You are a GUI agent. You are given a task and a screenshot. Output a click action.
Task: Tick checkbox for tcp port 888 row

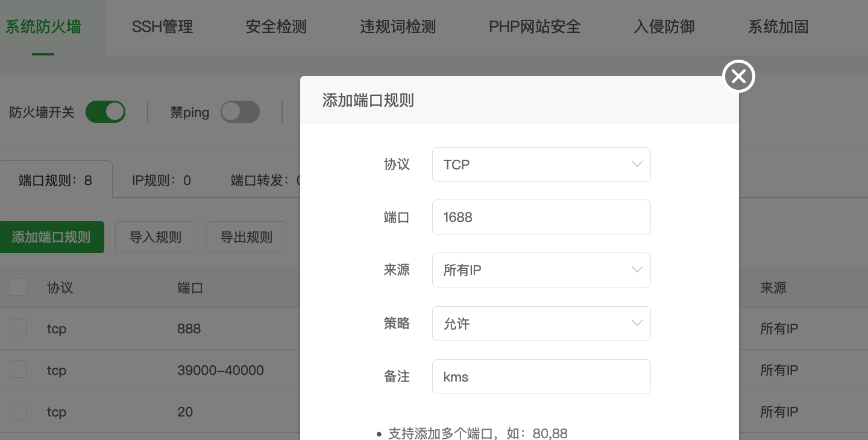(19, 328)
